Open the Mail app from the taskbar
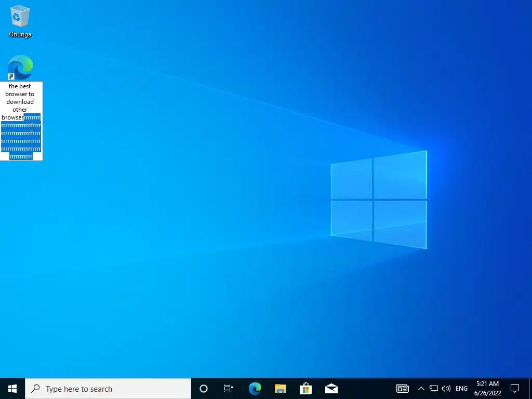The width and height of the screenshot is (532, 399). pyautogui.click(x=331, y=389)
